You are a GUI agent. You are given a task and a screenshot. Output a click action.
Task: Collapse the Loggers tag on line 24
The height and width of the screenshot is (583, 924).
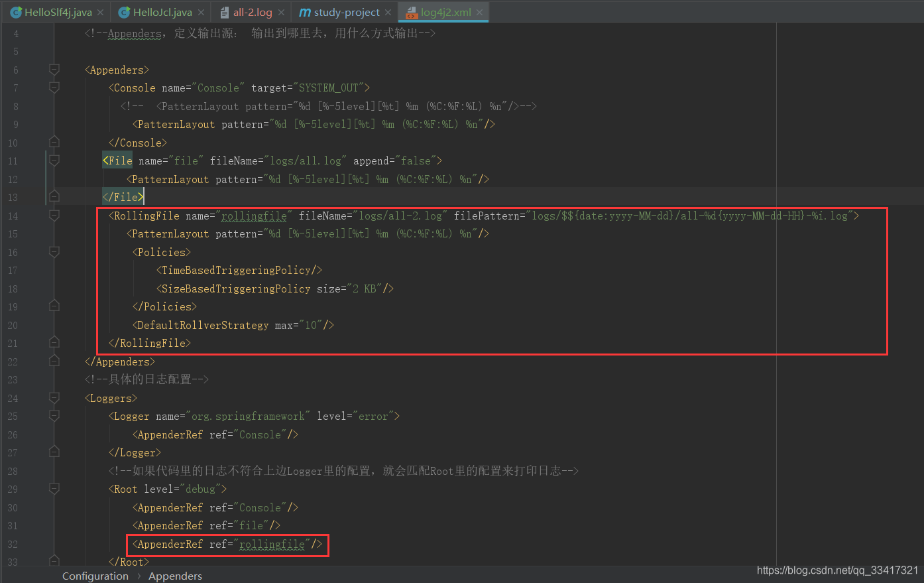click(x=54, y=398)
